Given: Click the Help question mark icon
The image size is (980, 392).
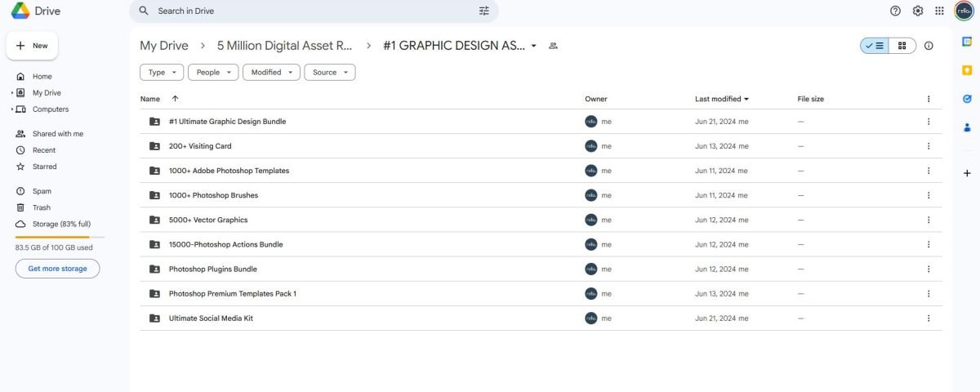Looking at the screenshot, I should [895, 11].
